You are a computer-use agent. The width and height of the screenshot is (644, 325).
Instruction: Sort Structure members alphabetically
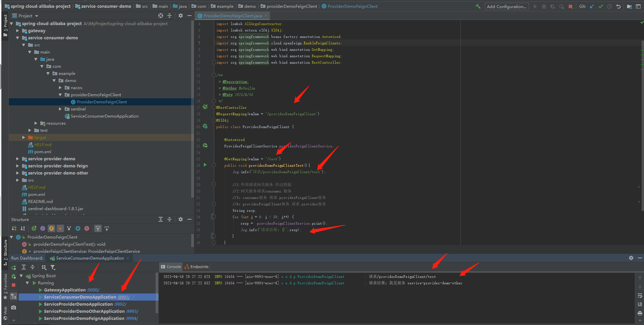[x=23, y=228]
